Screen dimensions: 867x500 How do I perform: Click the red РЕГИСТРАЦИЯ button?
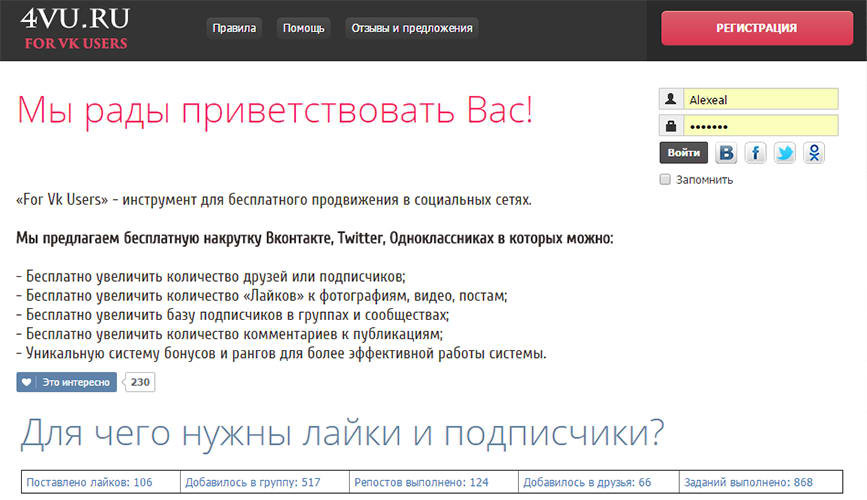[757, 28]
